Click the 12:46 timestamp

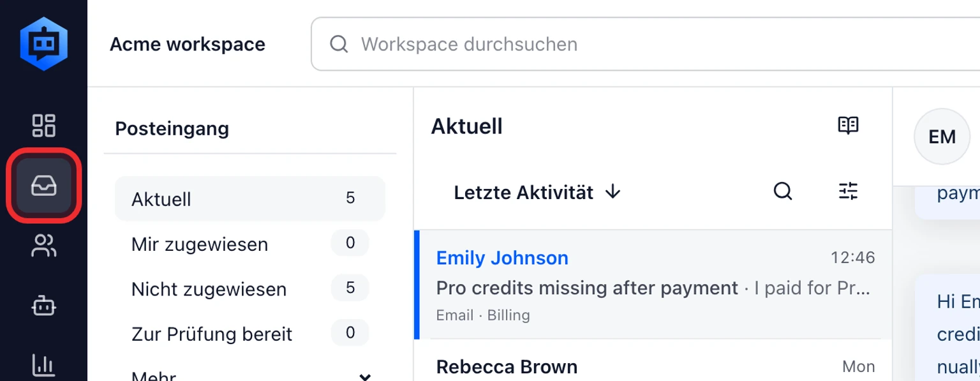[852, 258]
